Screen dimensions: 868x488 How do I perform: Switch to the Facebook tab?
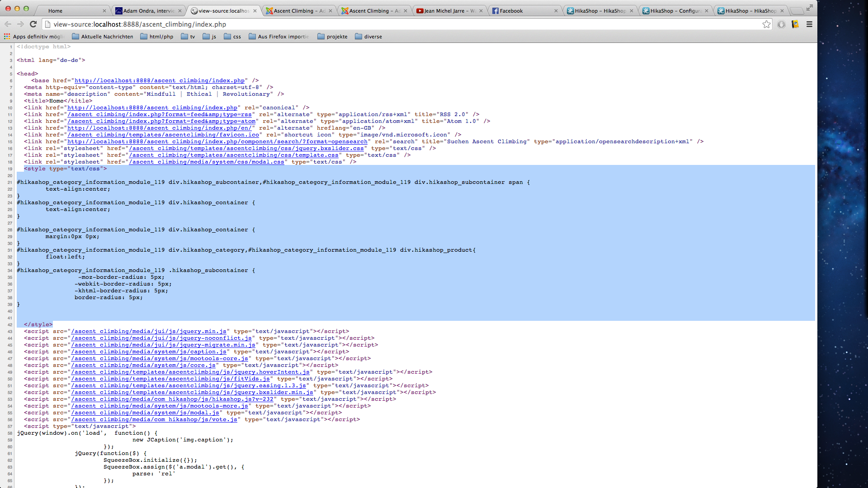pyautogui.click(x=511, y=11)
